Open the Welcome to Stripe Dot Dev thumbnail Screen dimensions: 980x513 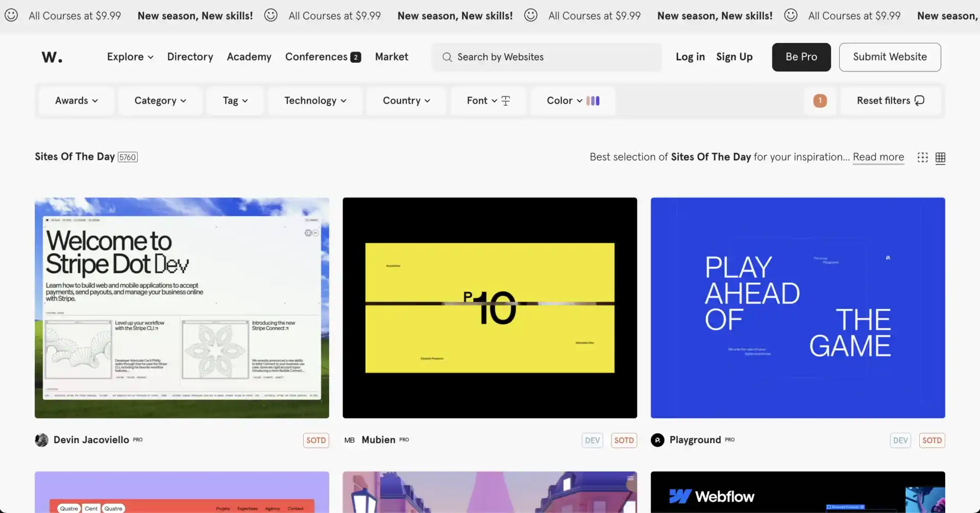point(182,308)
